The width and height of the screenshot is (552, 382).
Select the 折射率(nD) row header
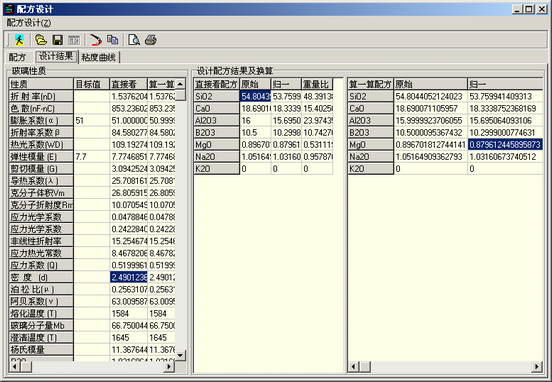41,96
